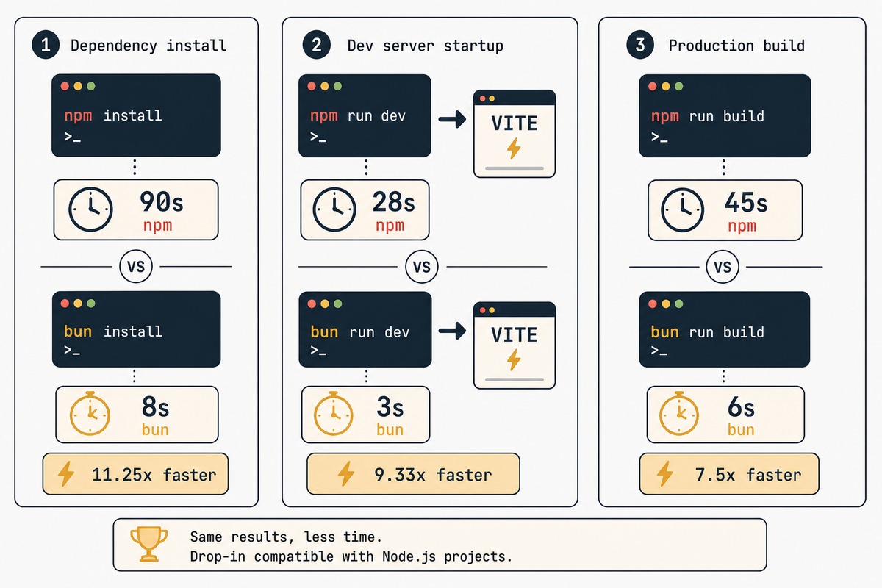This screenshot has width=882, height=588.
Task: Click the 'npm run dev' command text
Action: (x=358, y=116)
